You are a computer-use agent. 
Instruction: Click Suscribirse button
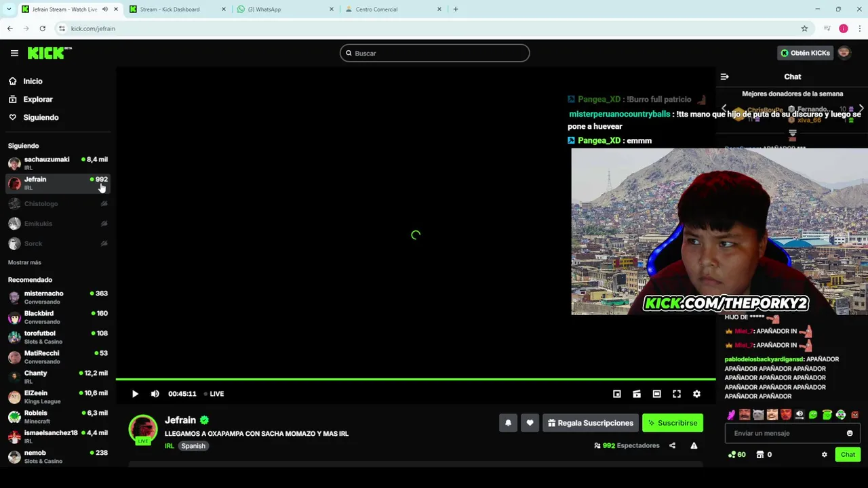673,423
